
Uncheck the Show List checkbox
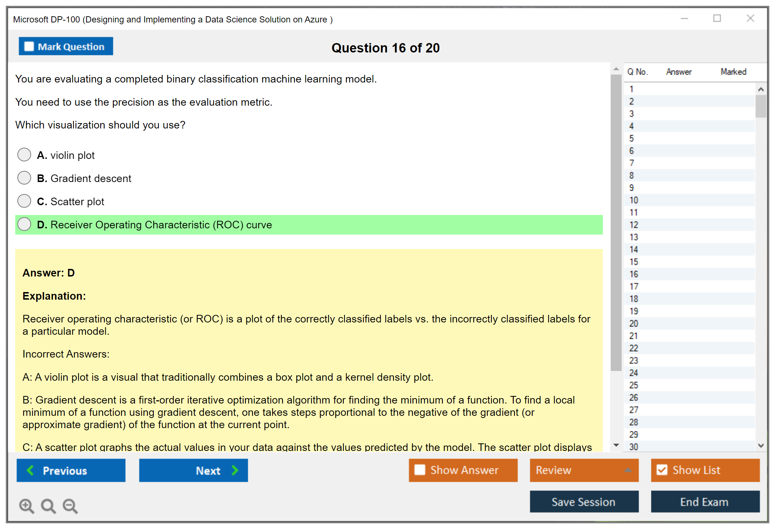[x=662, y=470]
